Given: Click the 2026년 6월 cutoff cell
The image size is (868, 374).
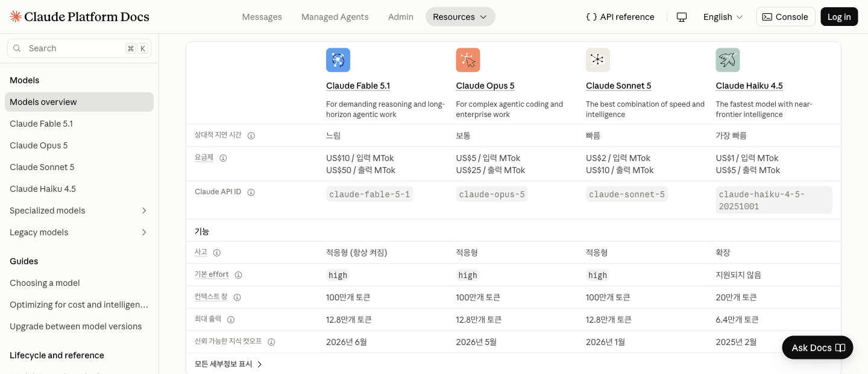Looking at the screenshot, I should pos(347,342).
